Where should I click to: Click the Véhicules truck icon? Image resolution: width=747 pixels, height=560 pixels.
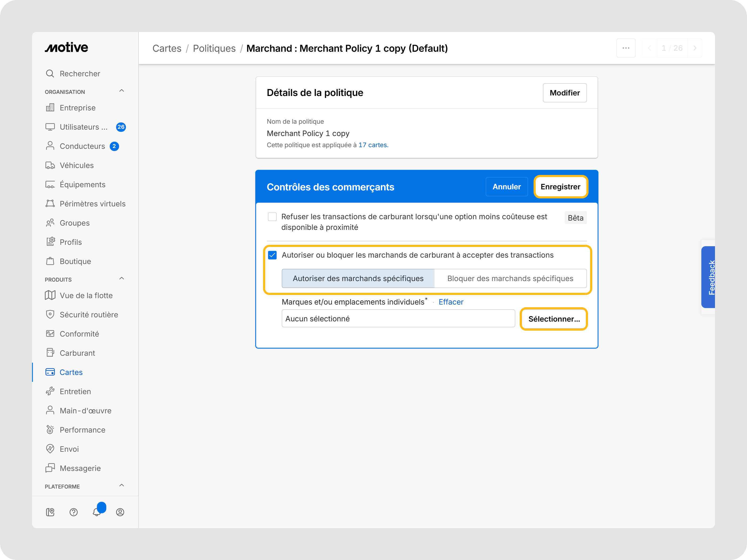coord(50,165)
